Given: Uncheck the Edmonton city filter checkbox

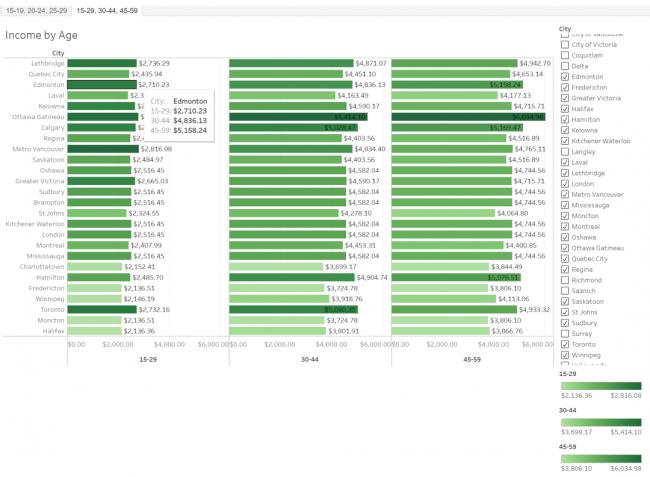Looking at the screenshot, I should click(565, 77).
